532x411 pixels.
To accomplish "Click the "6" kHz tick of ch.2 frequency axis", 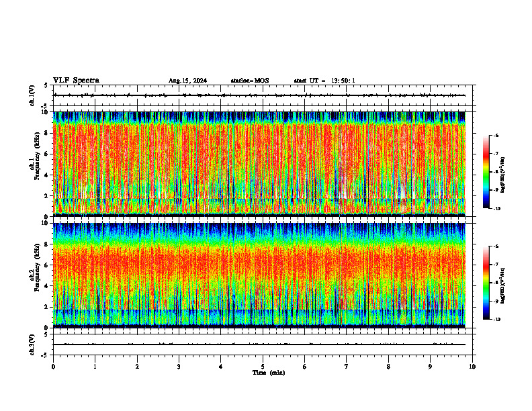I will click(x=46, y=265).
